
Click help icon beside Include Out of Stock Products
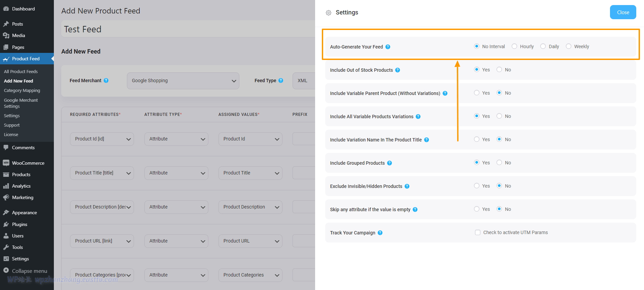tap(398, 70)
